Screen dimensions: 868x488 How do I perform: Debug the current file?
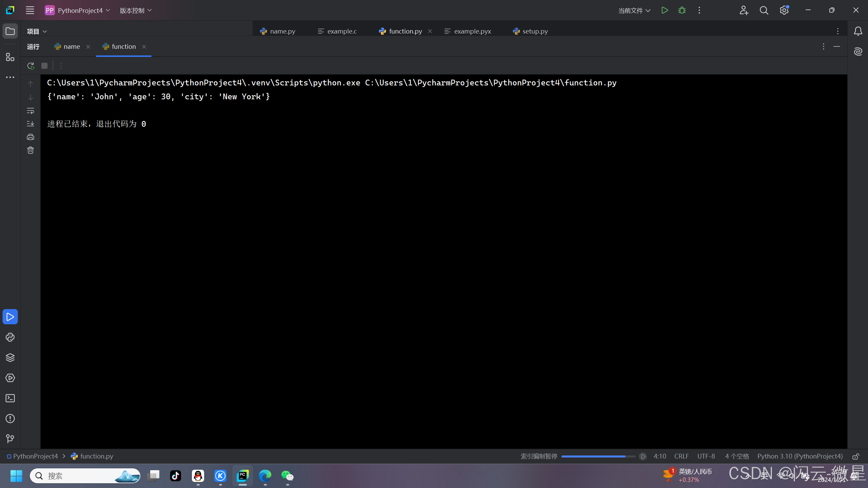(x=682, y=10)
